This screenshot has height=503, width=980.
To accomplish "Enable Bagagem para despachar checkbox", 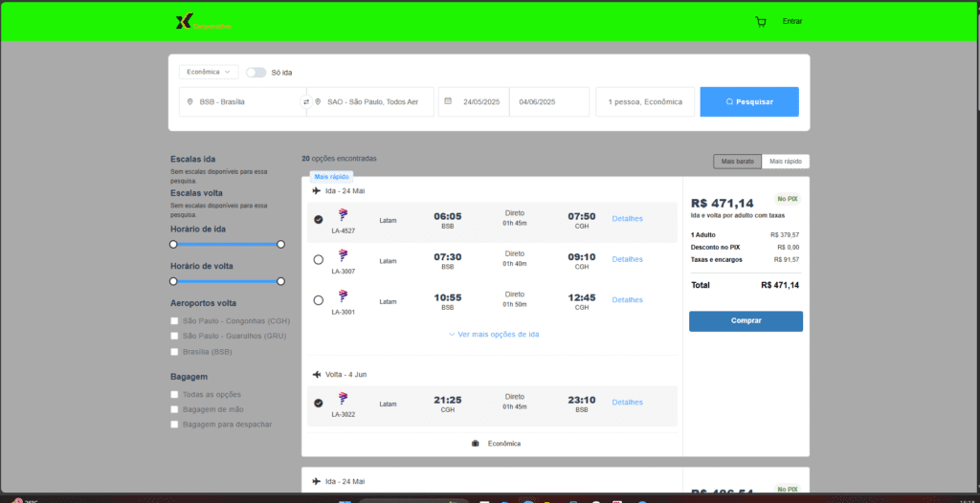I will (174, 424).
